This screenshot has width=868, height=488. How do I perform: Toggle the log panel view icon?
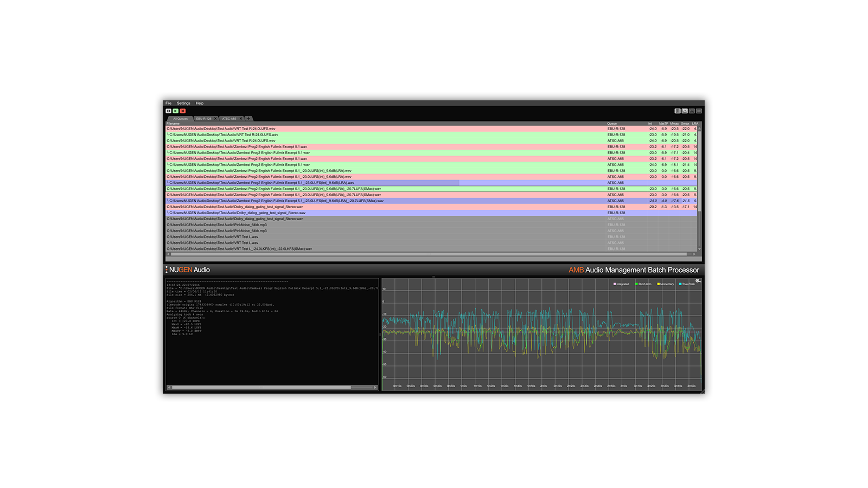click(x=678, y=111)
